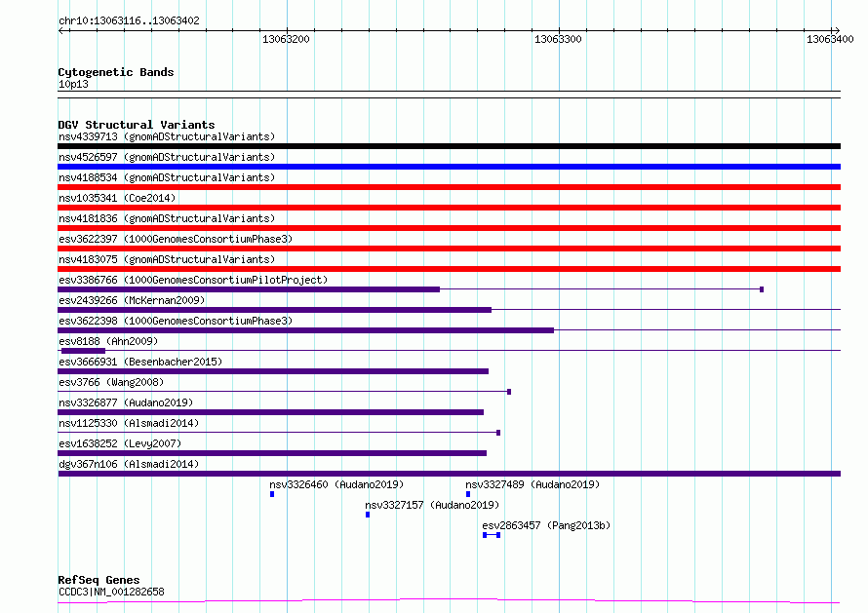Open esv3386766 (1000GenomesConsortiumPilotProject) label
This screenshot has width=868, height=613.
193,280
